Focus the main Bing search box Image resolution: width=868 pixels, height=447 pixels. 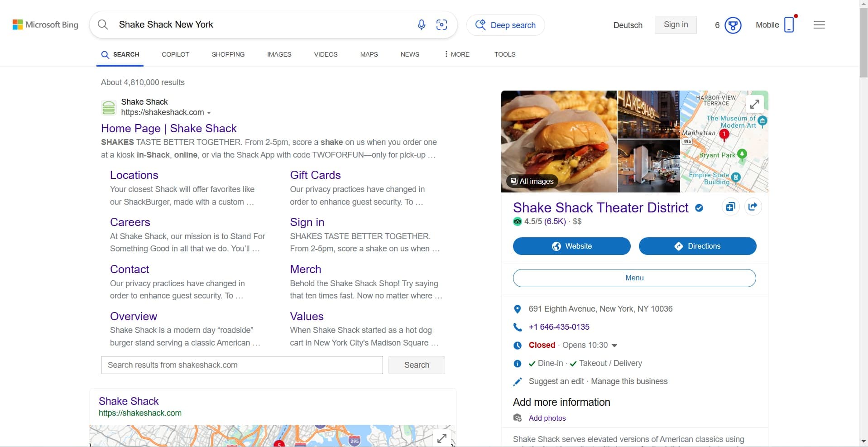coord(273,24)
